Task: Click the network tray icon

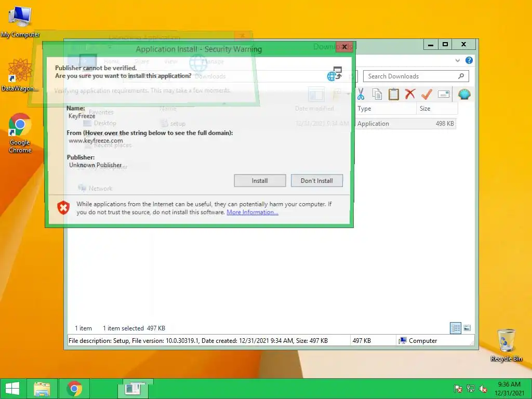Action: click(471, 389)
